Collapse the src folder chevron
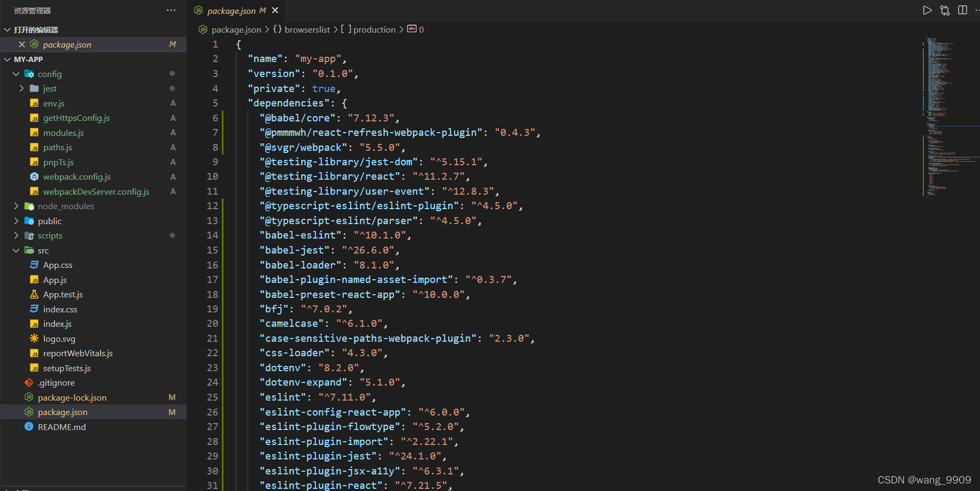The width and height of the screenshot is (980, 491). [16, 250]
